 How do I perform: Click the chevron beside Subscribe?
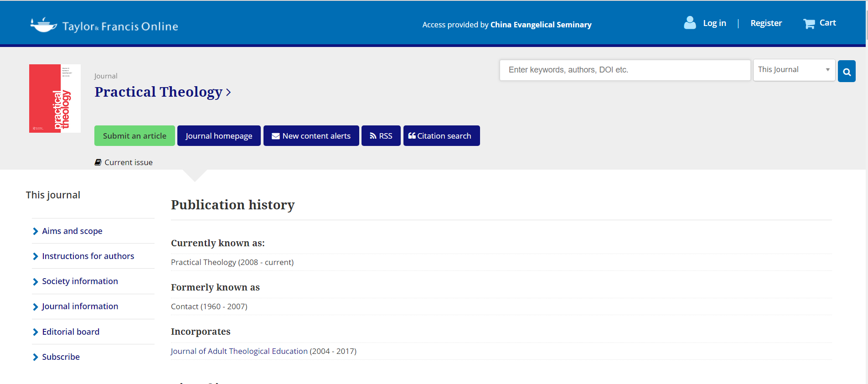point(36,357)
